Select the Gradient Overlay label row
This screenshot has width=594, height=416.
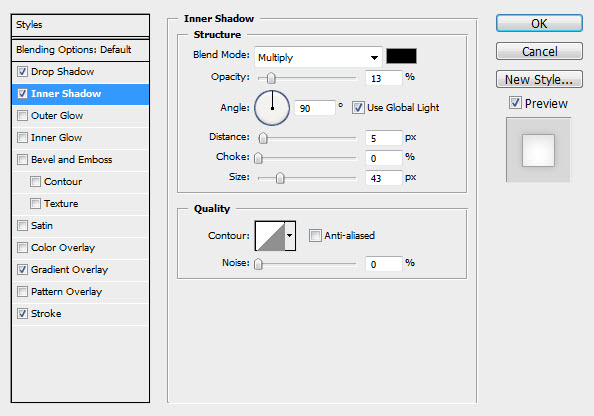(80, 269)
